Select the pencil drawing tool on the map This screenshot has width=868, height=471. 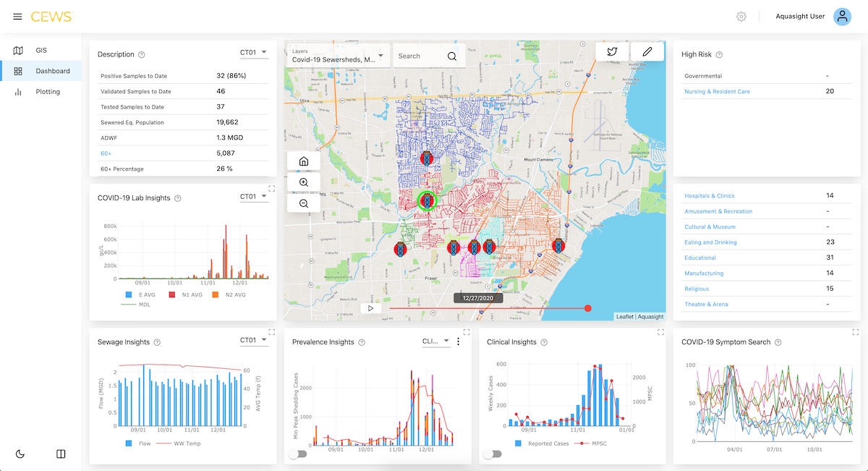click(647, 51)
